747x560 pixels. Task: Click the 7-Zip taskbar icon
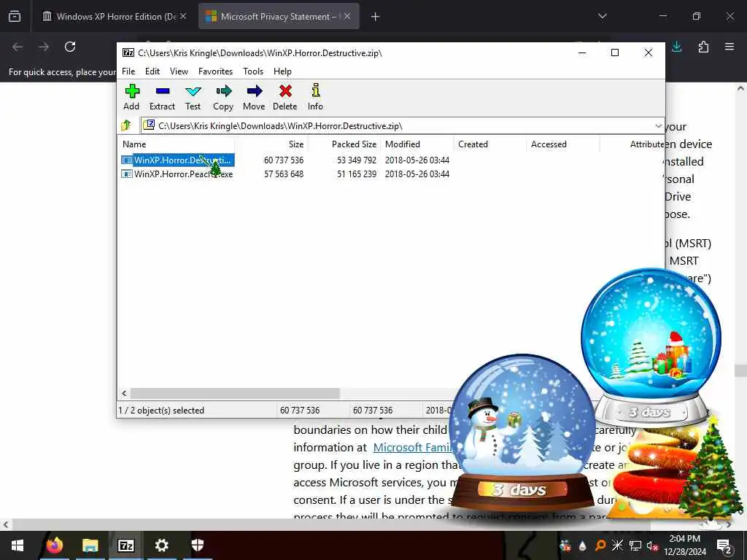point(125,545)
